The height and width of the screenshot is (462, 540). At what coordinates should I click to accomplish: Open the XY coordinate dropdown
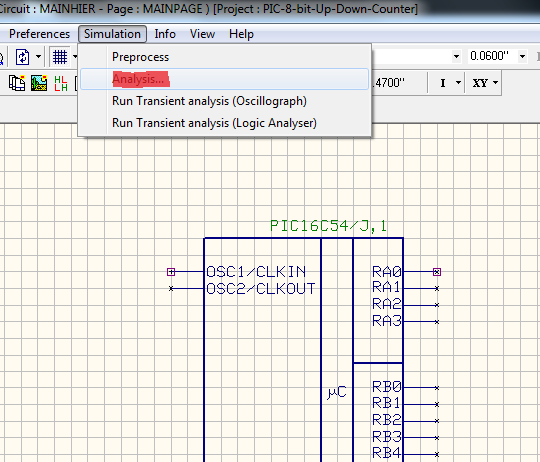pyautogui.click(x=496, y=83)
